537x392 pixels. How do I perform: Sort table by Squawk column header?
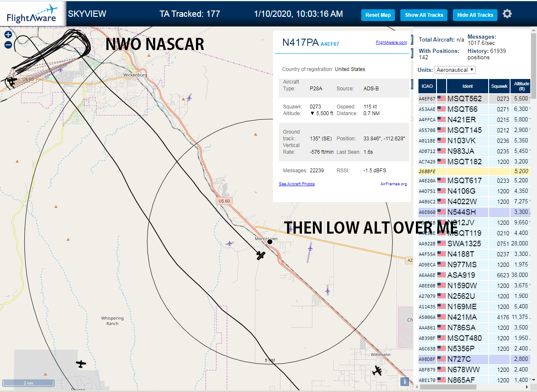point(500,86)
